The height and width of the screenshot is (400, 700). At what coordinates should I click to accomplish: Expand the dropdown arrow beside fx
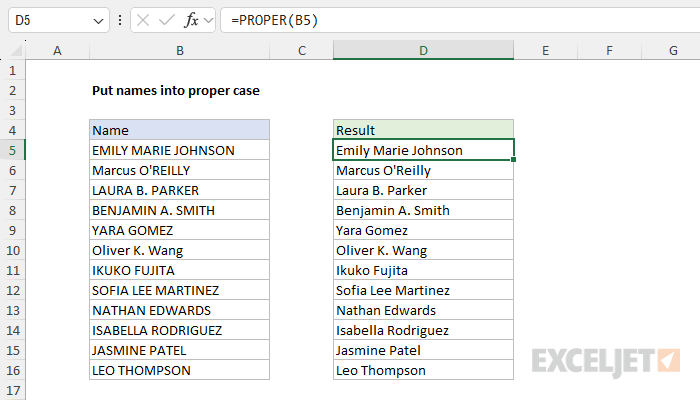[208, 20]
